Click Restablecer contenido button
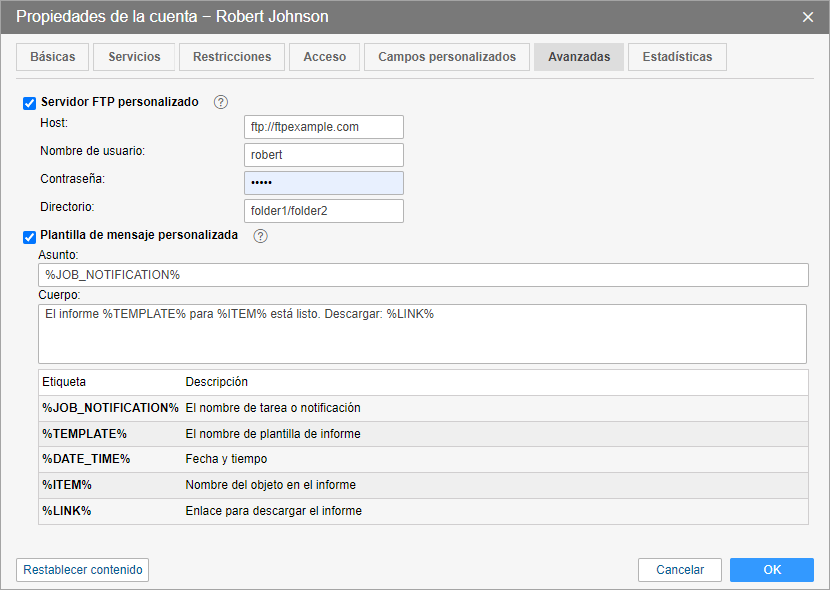The image size is (830, 590). [x=83, y=570]
